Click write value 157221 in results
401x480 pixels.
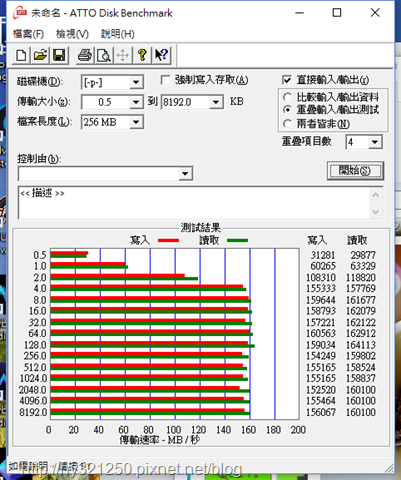(x=321, y=322)
